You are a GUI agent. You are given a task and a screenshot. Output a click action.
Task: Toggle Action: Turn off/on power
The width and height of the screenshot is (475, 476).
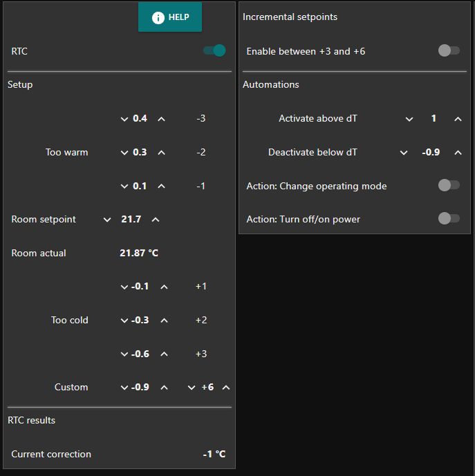(449, 218)
